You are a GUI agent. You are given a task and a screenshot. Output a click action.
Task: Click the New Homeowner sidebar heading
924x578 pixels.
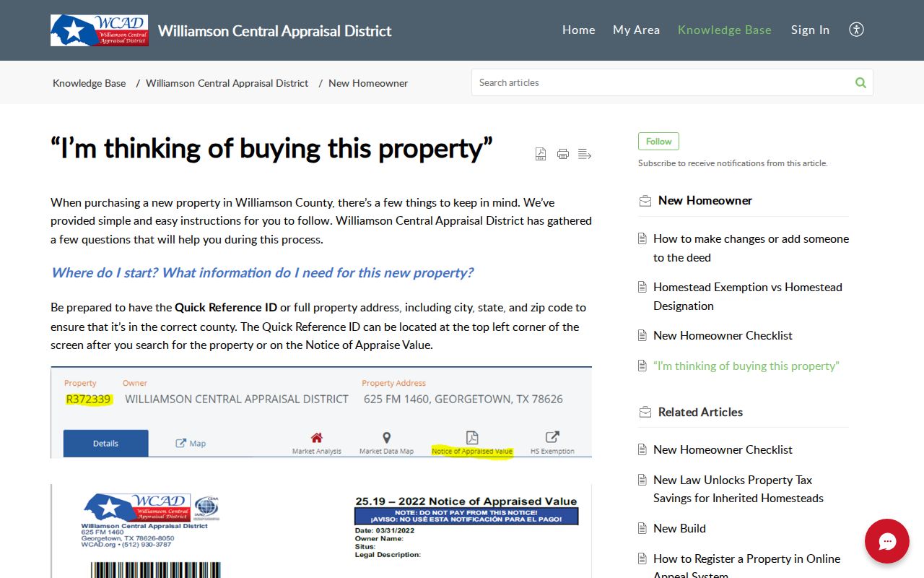(705, 201)
